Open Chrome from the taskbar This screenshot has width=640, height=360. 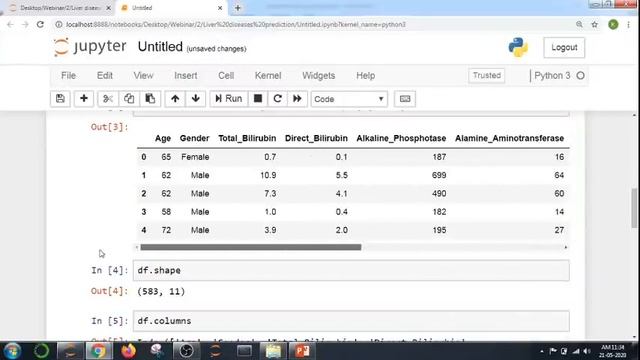(x=98, y=351)
